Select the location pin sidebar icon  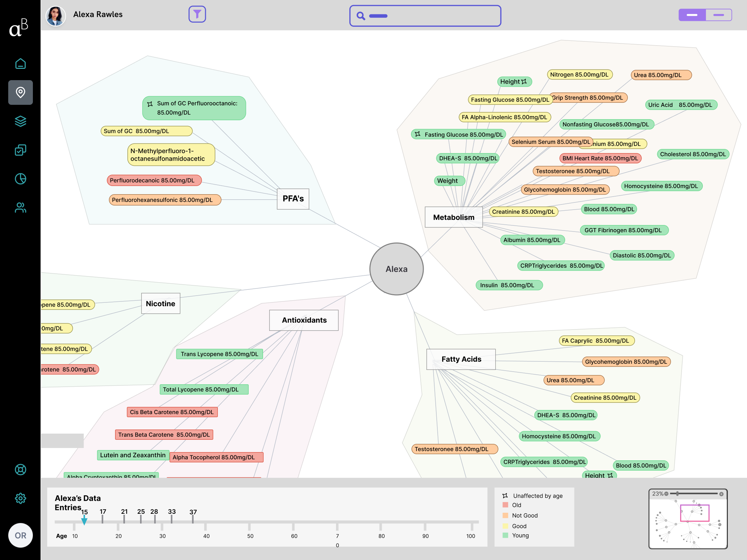point(21,92)
